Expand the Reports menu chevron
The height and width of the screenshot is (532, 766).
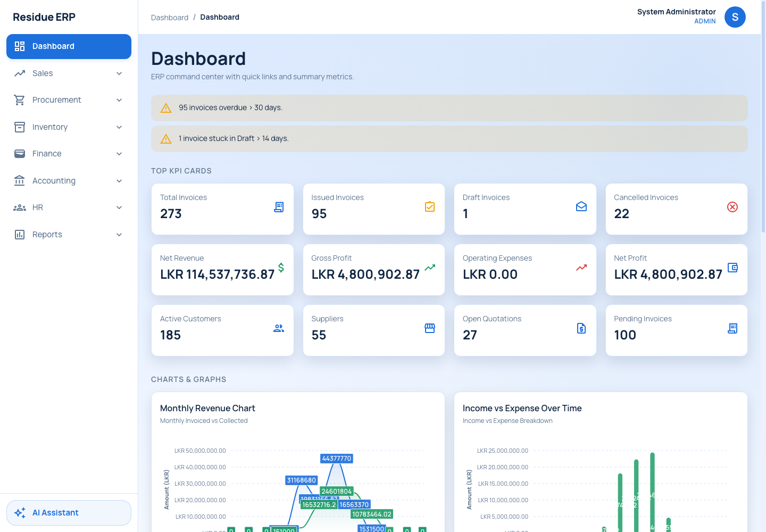[x=119, y=235]
